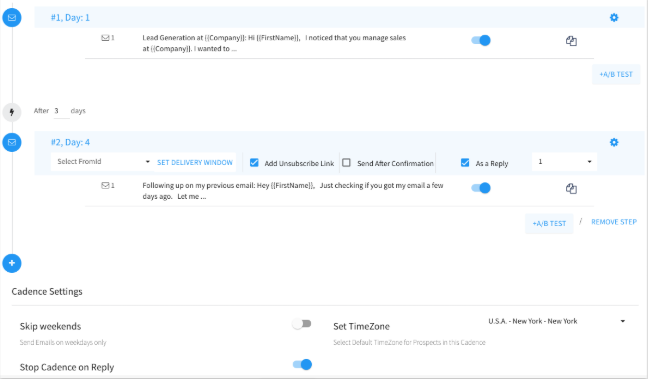Open the Lead Generation at {{Company}} email text
This screenshot has height=379, width=648.
[x=274, y=43]
